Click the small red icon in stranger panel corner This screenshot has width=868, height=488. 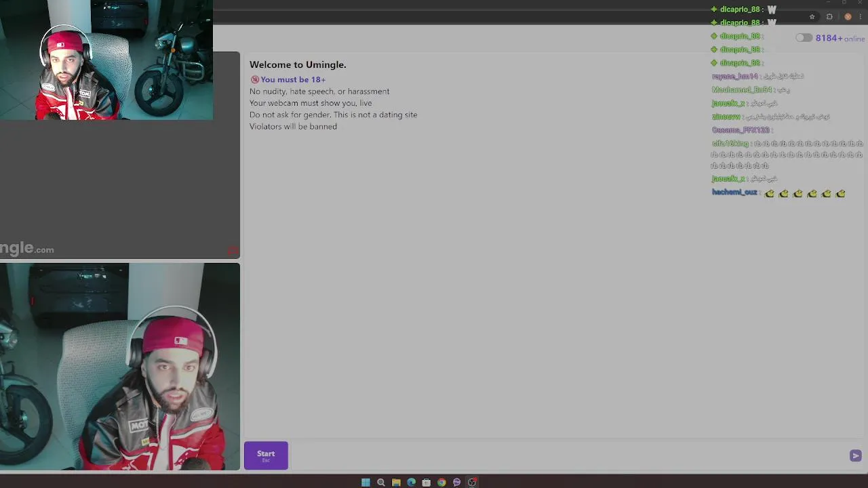tap(233, 251)
